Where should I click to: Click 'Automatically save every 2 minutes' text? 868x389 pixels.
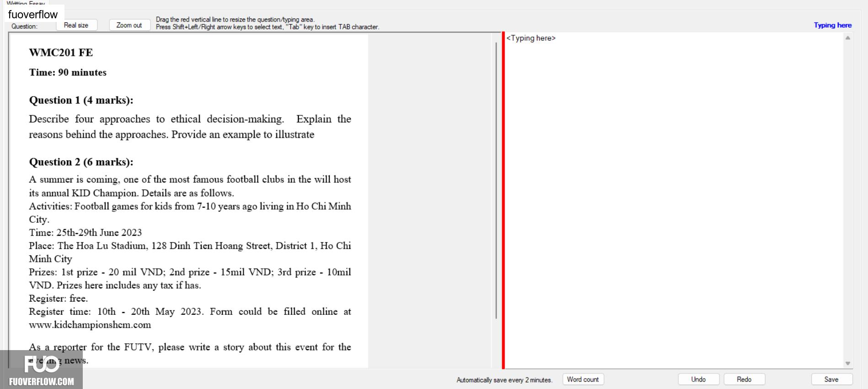pos(504,380)
